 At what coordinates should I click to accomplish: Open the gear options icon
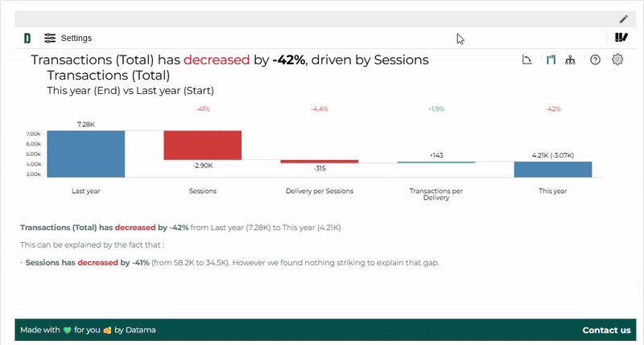pyautogui.click(x=617, y=60)
